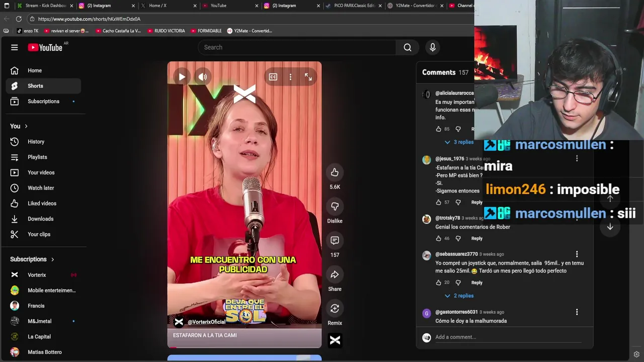Open options menu for jesus_1976 comment
644x362 pixels.
pos(577,159)
